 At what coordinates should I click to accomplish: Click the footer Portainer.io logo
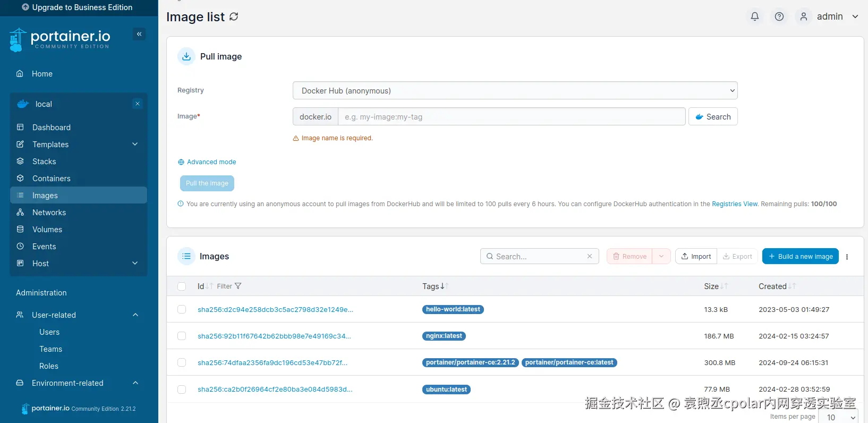[x=46, y=408]
